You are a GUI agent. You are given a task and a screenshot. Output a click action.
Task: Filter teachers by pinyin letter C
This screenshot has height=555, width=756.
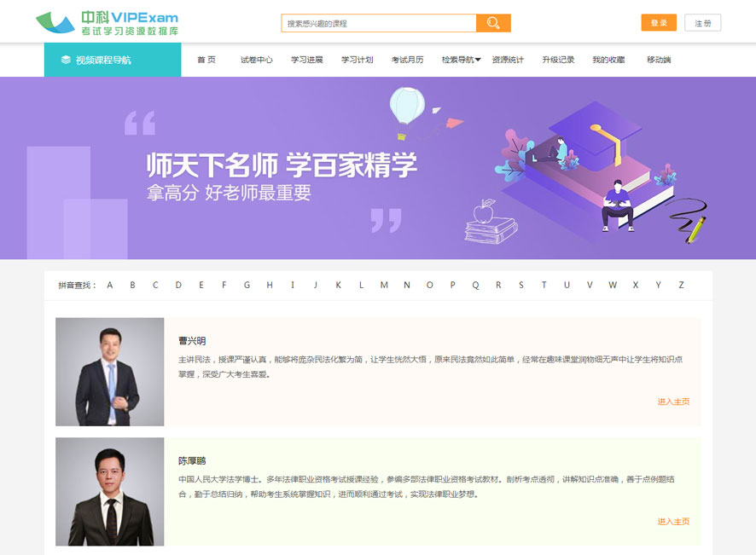click(x=155, y=285)
